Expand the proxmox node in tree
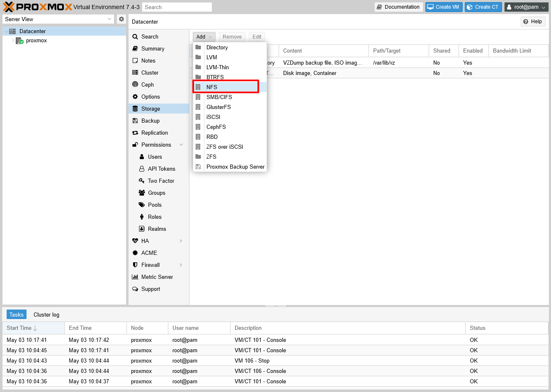The image size is (551, 392). click(x=13, y=41)
